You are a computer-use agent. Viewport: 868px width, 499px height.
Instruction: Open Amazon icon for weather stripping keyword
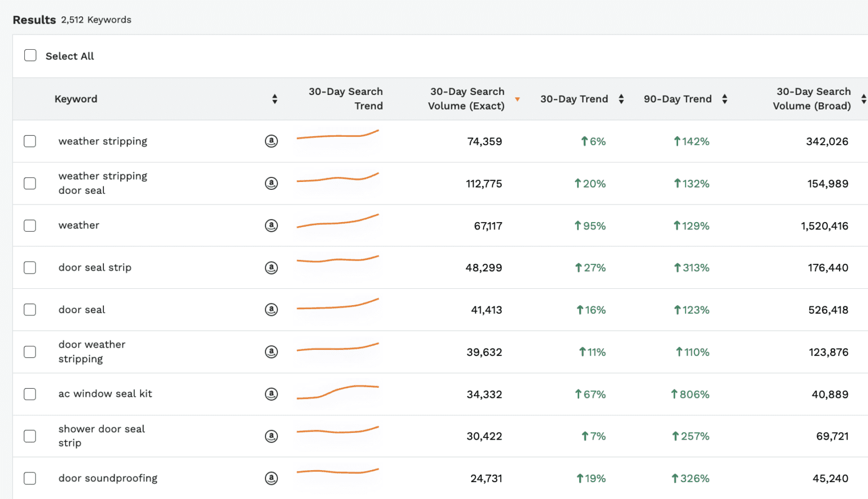coord(271,141)
